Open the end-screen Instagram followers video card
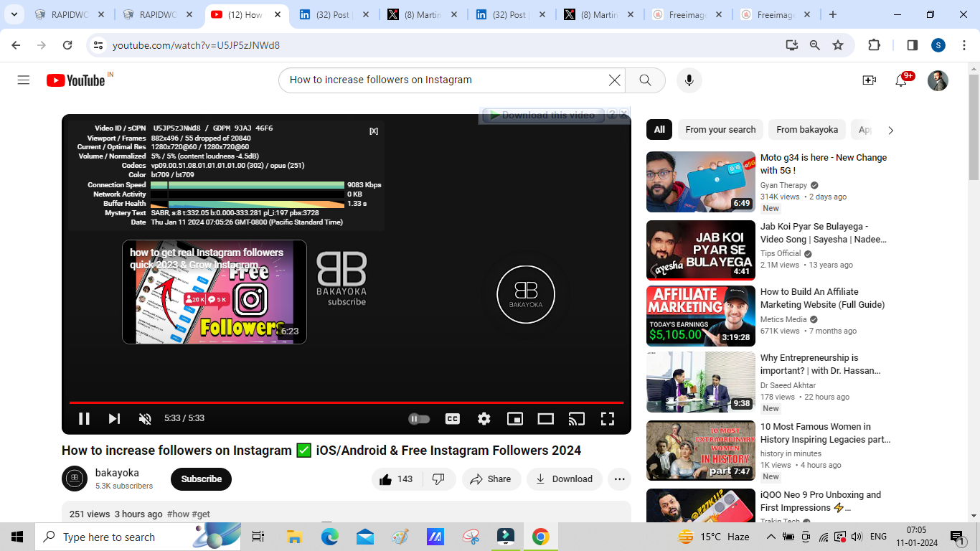Screen dimensions: 980x551 tap(215, 292)
